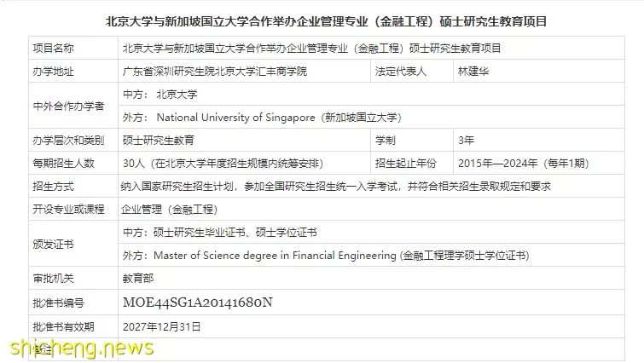Click the 2015年—2024年 value cell
Screen dimensions: 644x363
click(539, 163)
